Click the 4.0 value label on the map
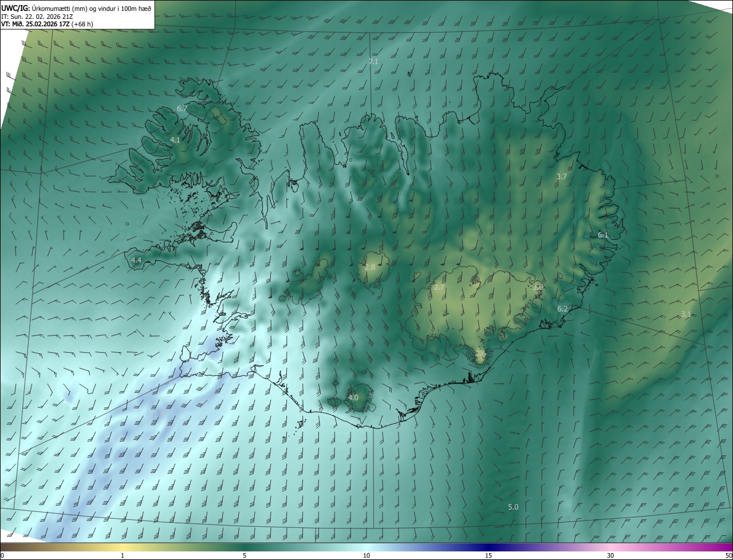 click(x=353, y=398)
